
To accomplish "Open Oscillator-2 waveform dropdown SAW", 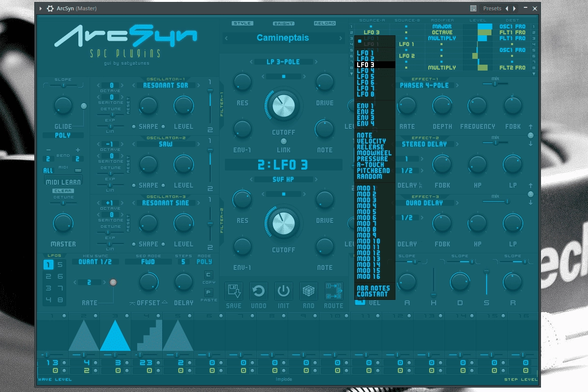I will coord(165,144).
